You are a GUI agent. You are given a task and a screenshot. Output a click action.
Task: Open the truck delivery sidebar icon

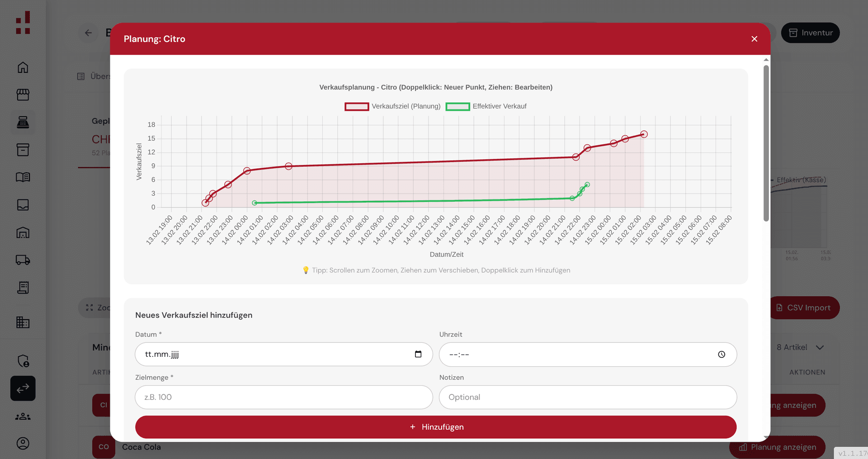[23, 260]
